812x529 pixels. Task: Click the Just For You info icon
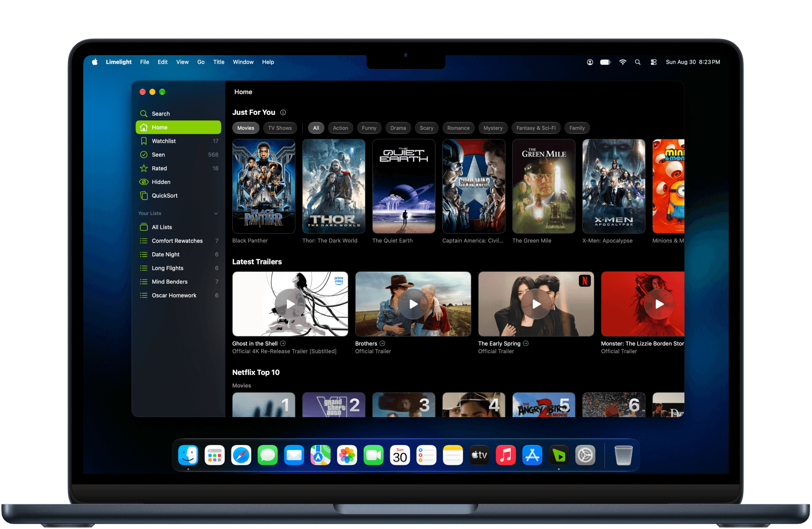click(x=283, y=112)
